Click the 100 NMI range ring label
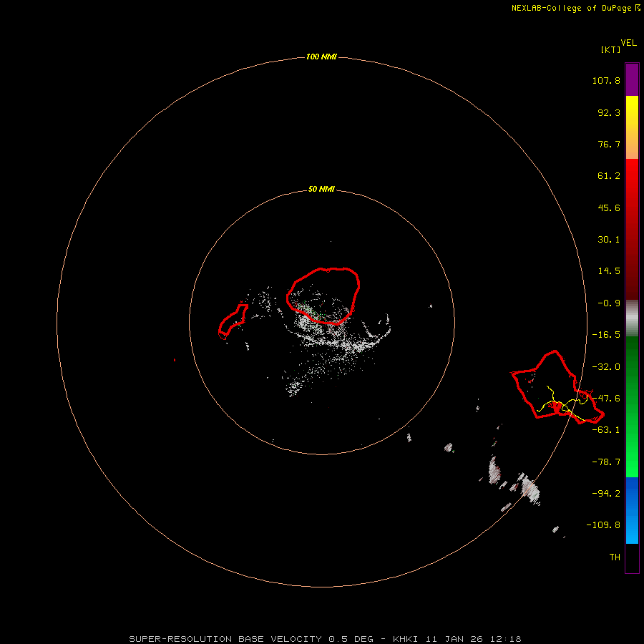 (321, 57)
